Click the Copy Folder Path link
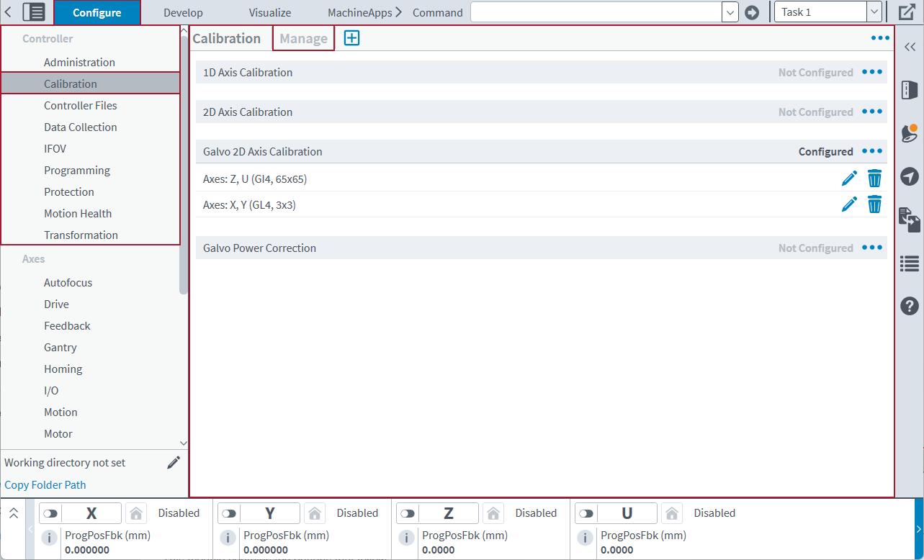The width and height of the screenshot is (924, 560). point(45,485)
